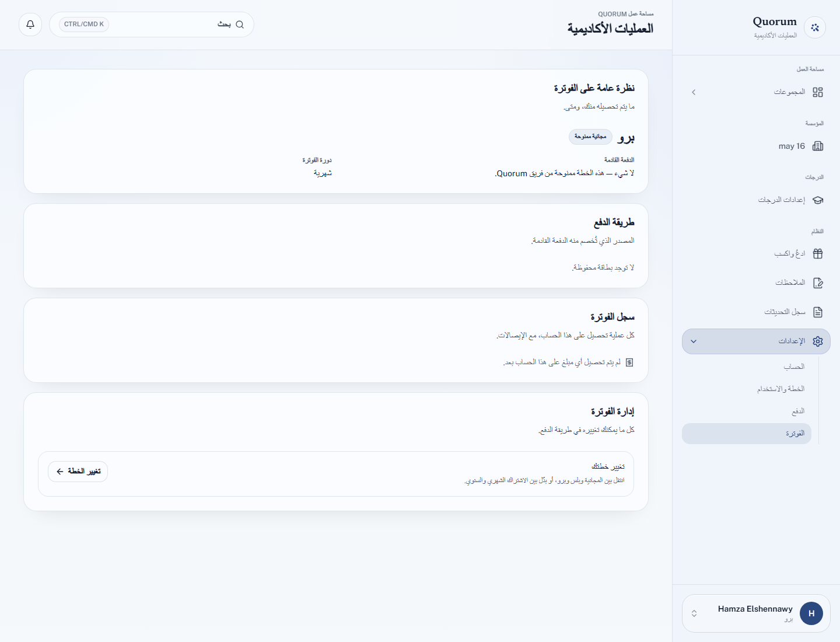
Task: Click the receipt icon in سجل الفوترة
Action: pyautogui.click(x=629, y=362)
